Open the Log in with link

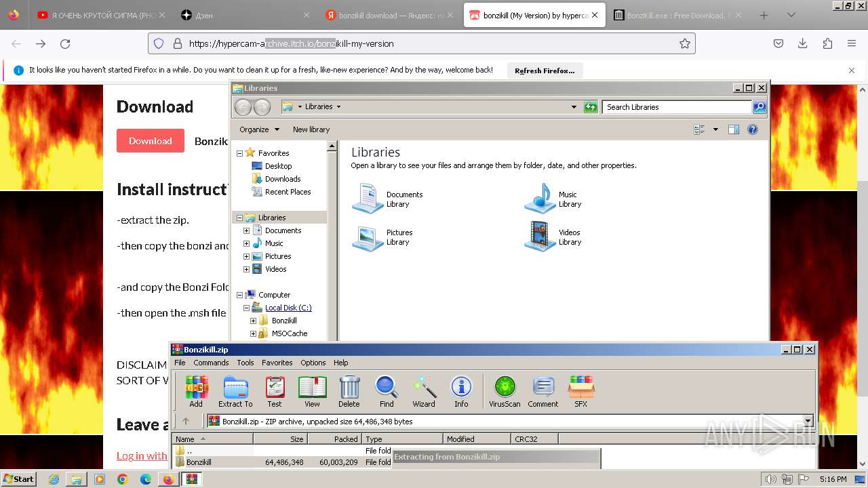[142, 455]
